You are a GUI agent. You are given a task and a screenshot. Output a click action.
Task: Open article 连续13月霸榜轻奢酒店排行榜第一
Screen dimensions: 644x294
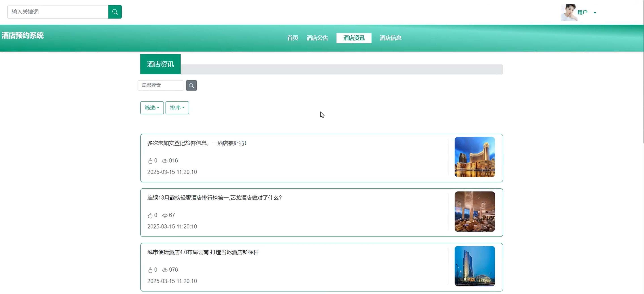tap(214, 198)
